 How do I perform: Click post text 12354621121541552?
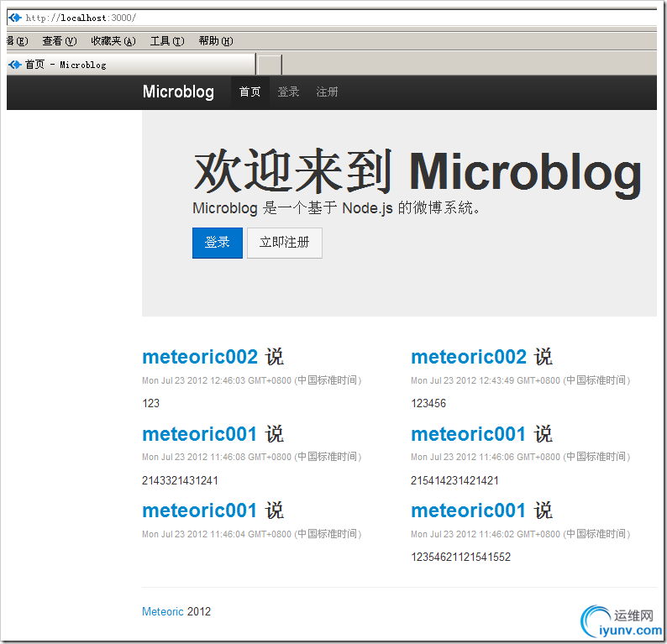[x=460, y=557]
